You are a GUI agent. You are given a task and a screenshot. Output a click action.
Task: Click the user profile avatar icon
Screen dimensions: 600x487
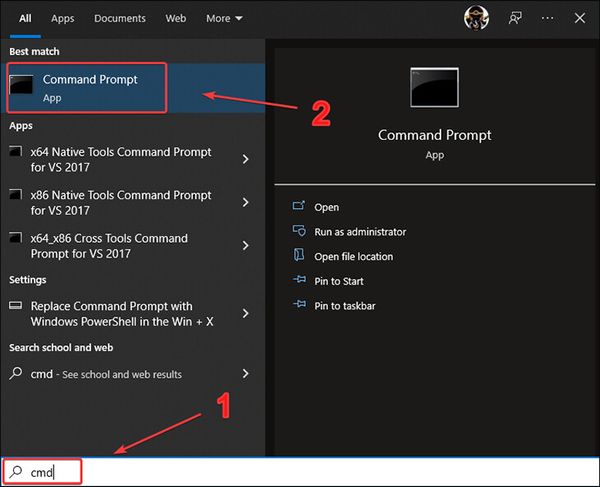pos(476,18)
